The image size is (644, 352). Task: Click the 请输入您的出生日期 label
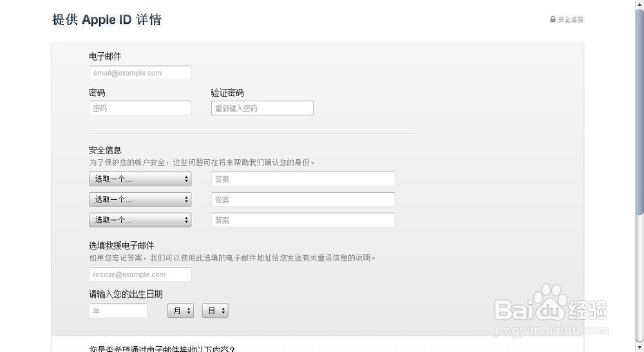coord(126,294)
